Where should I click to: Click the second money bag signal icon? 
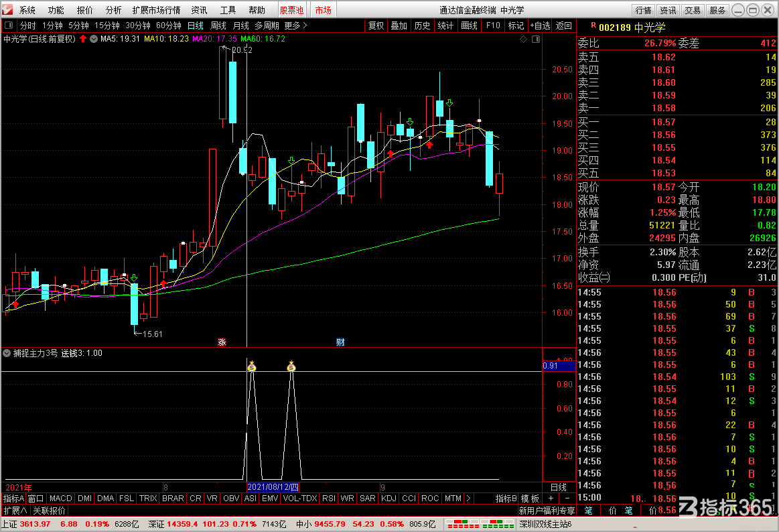coord(291,366)
